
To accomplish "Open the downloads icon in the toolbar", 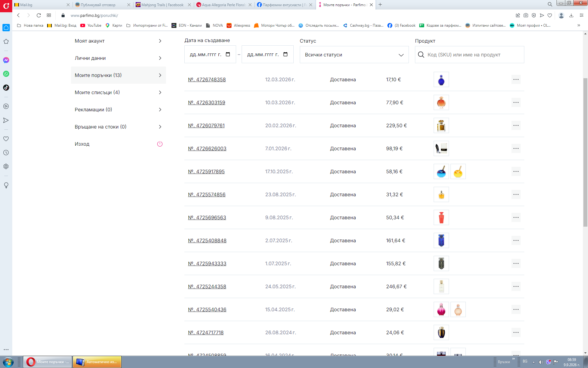I will coord(571,15).
